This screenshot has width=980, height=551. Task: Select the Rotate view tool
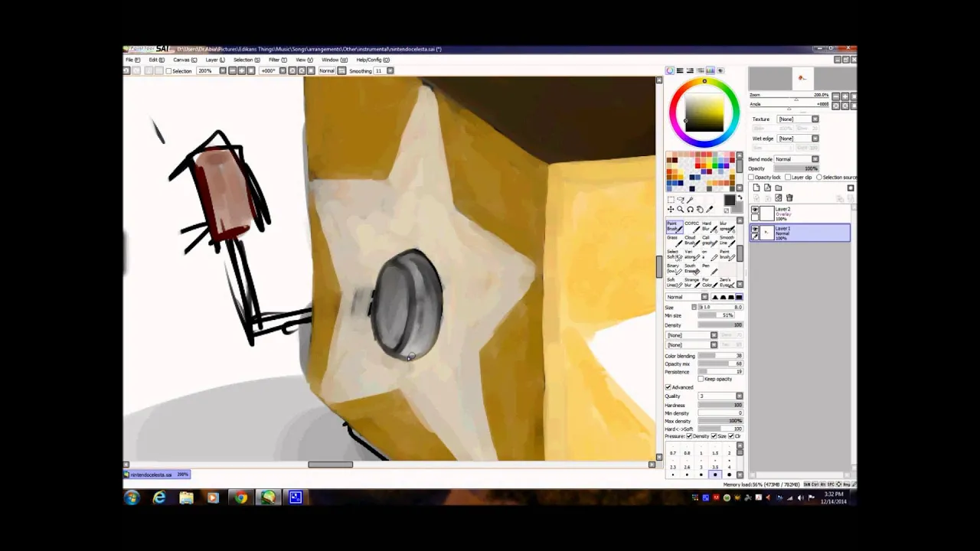click(691, 210)
